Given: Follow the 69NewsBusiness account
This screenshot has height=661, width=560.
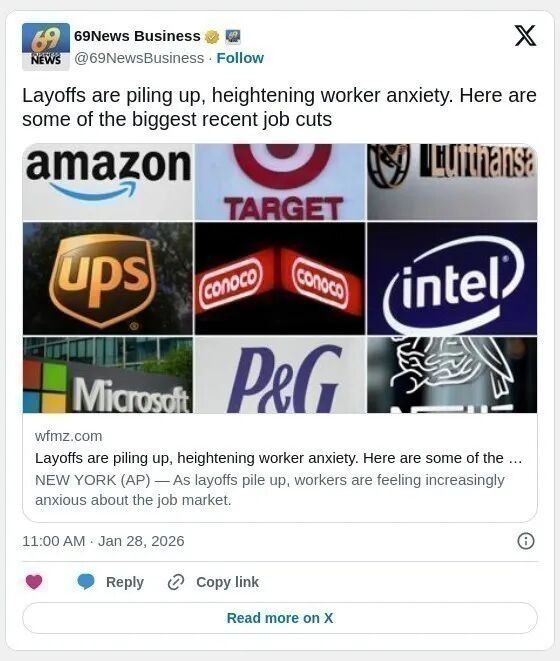Looking at the screenshot, I should (x=240, y=58).
